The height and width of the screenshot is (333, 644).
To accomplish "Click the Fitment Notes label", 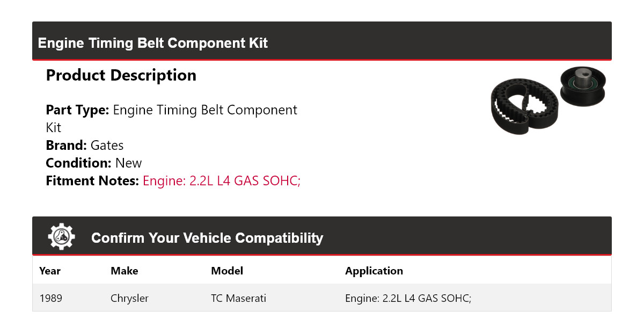I will (92, 181).
